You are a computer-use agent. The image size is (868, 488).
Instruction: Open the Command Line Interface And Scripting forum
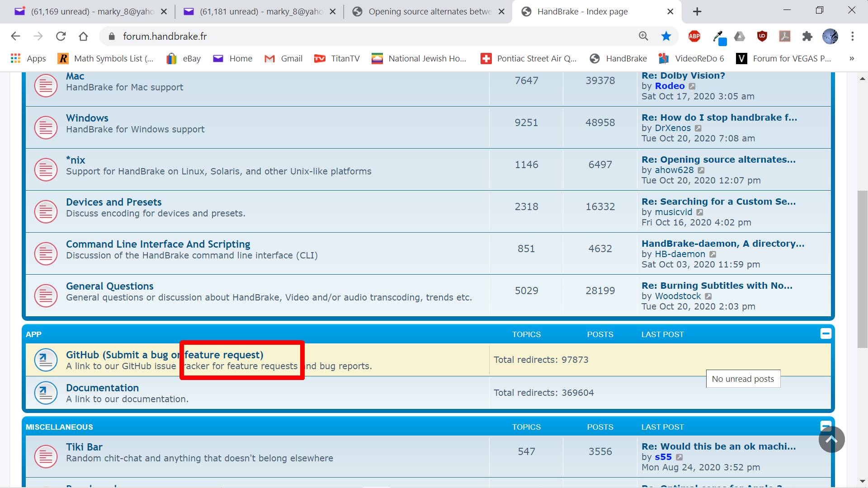pos(158,244)
